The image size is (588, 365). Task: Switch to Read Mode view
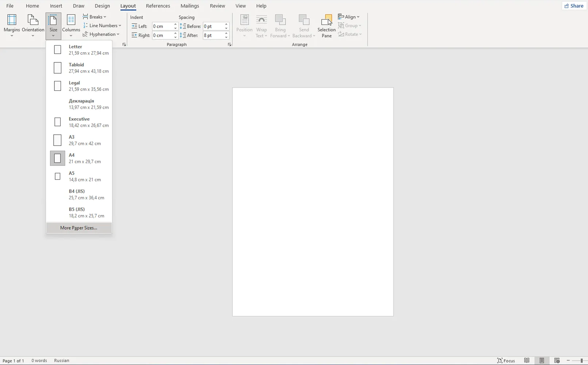click(x=527, y=361)
